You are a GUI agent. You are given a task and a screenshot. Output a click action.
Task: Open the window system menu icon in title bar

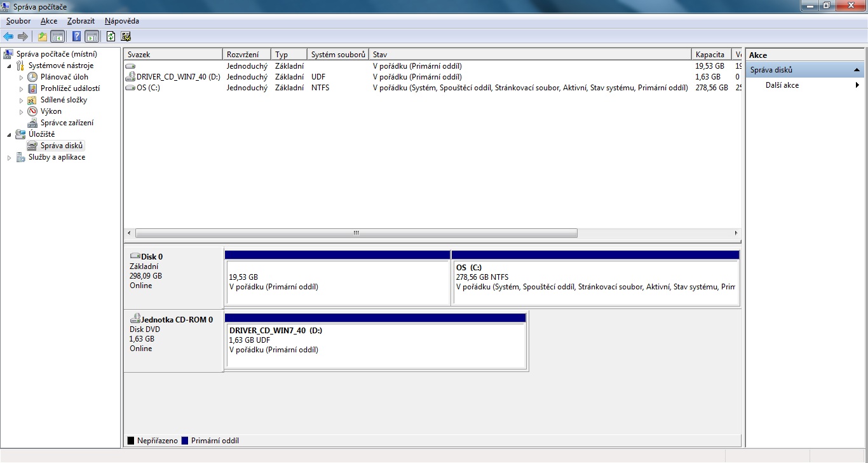coord(6,6)
